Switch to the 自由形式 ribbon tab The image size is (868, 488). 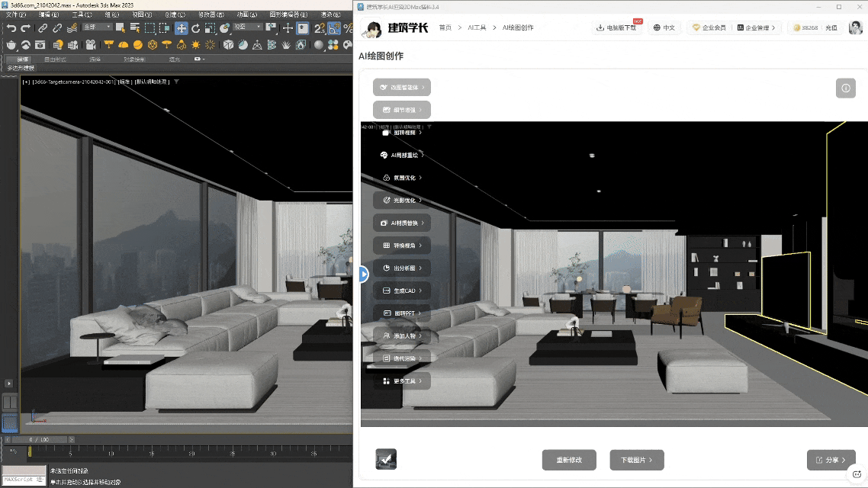coord(55,59)
